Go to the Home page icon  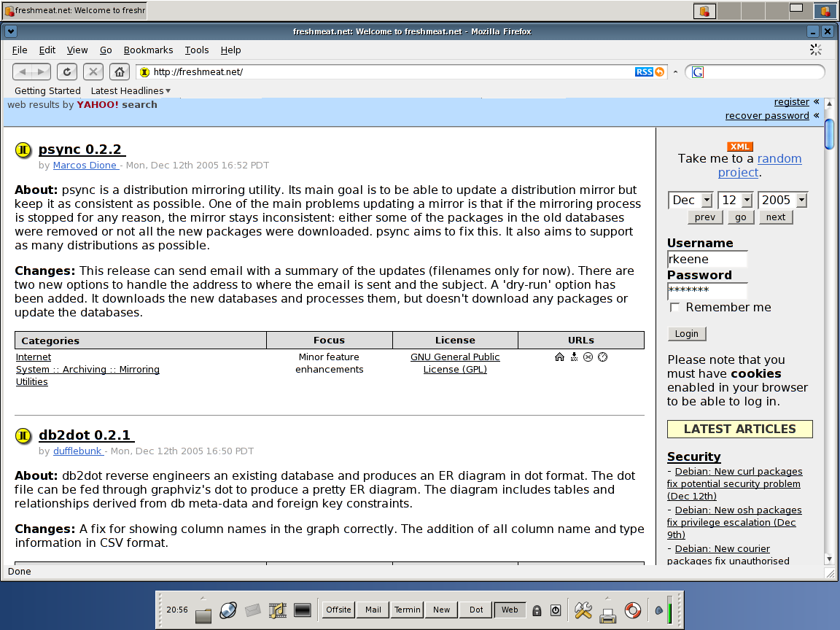coord(120,71)
